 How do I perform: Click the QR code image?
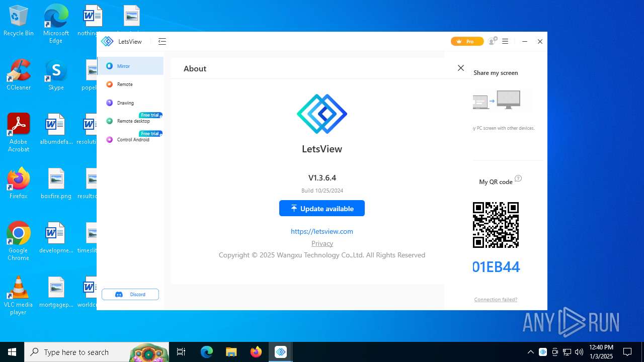pyautogui.click(x=496, y=225)
